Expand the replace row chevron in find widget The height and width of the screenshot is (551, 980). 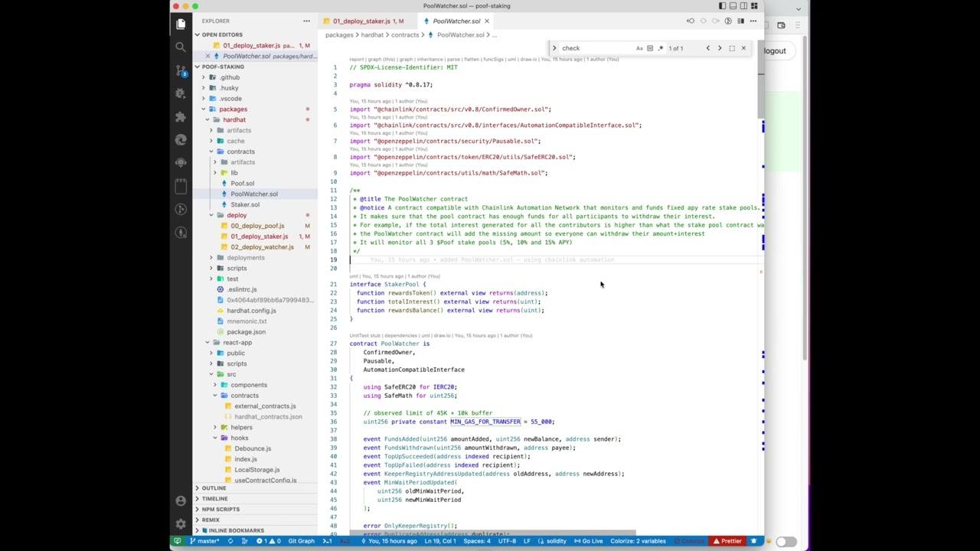(554, 48)
